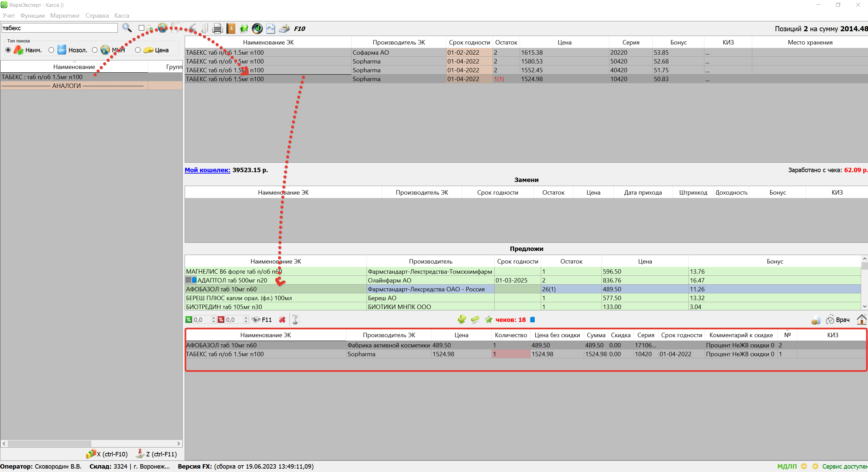Tick the checkbox next to search icon
This screenshot has width=868, height=472.
(x=142, y=28)
